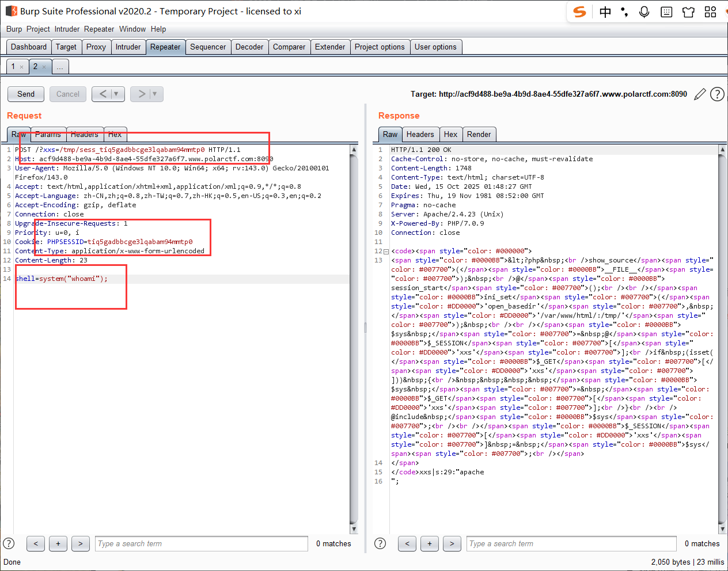The width and height of the screenshot is (728, 571).
Task: Click response search plus options button
Action: (x=430, y=543)
